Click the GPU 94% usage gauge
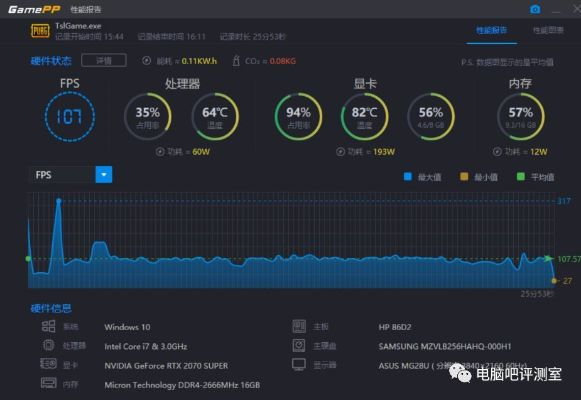The image size is (581, 400). (x=298, y=117)
